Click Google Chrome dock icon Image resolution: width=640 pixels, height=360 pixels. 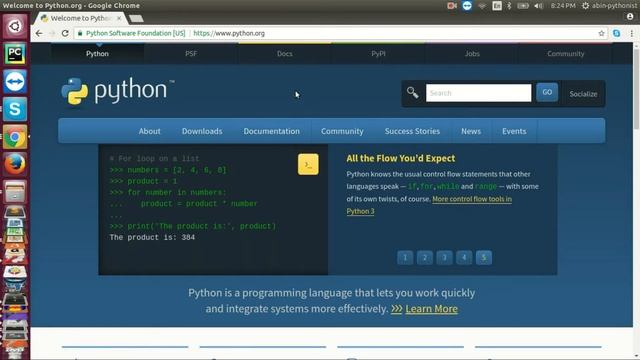[15, 137]
